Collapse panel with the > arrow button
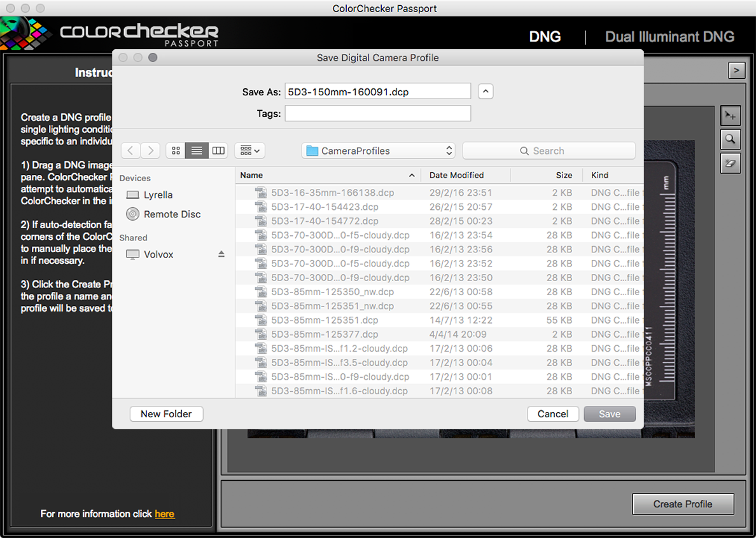 (x=736, y=71)
